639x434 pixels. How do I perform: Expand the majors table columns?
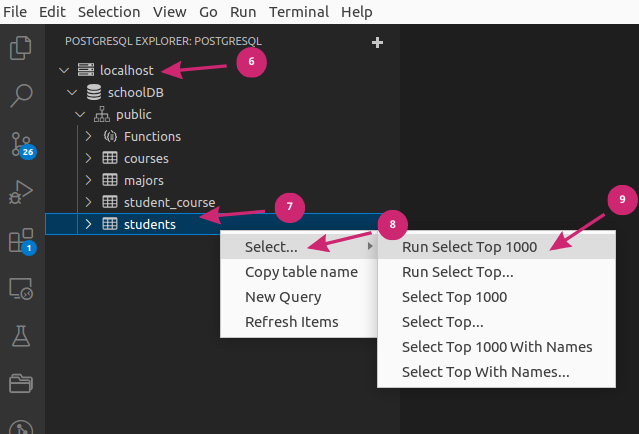(x=88, y=180)
